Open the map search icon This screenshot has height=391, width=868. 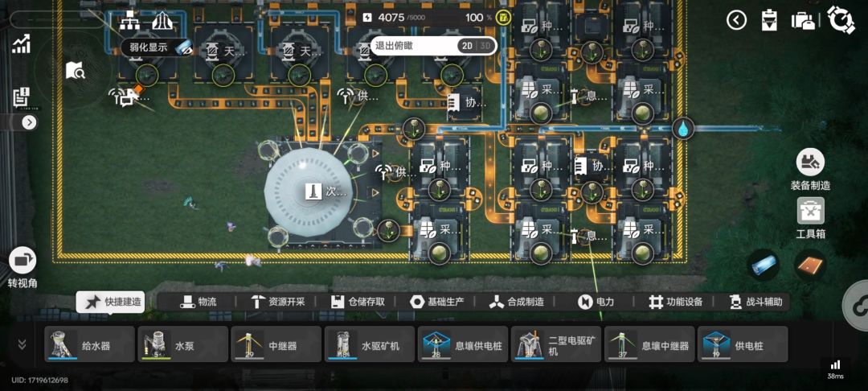75,70
